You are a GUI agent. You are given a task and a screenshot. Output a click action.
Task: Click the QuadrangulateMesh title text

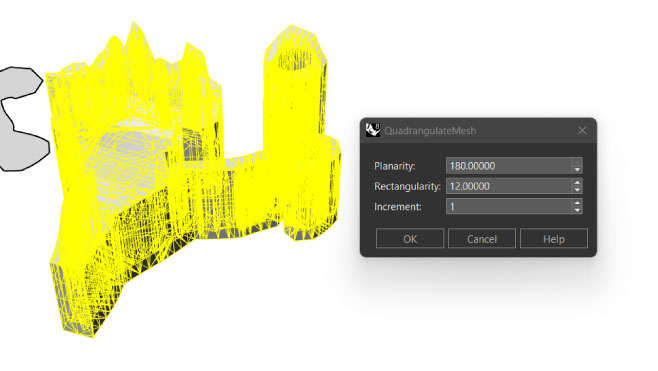click(x=430, y=131)
